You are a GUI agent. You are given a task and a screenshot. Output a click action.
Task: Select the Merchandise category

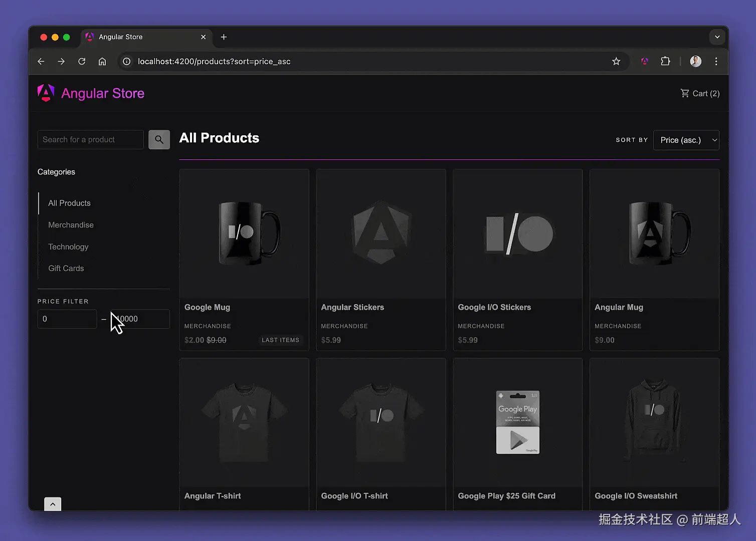pyautogui.click(x=71, y=225)
